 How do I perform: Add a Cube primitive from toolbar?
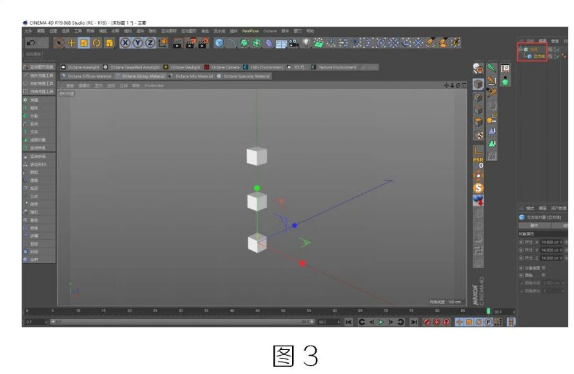219,43
